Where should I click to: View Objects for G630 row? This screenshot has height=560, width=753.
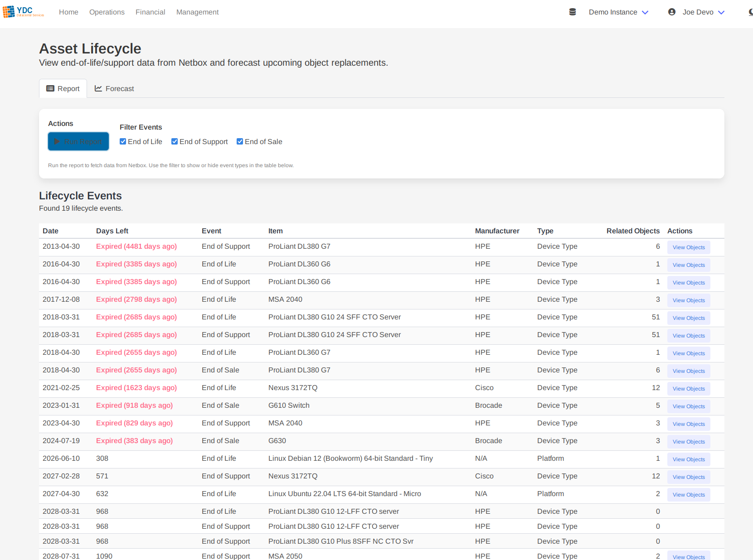tap(689, 442)
